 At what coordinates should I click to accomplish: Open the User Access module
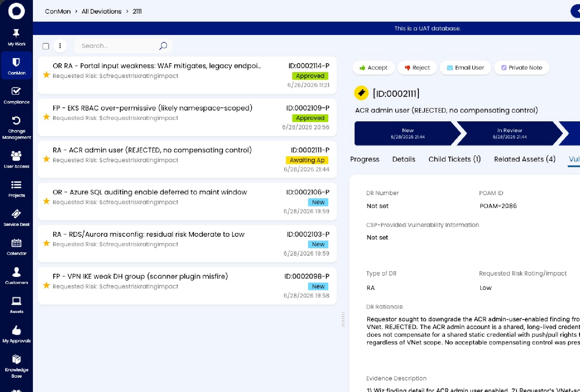tap(16, 159)
